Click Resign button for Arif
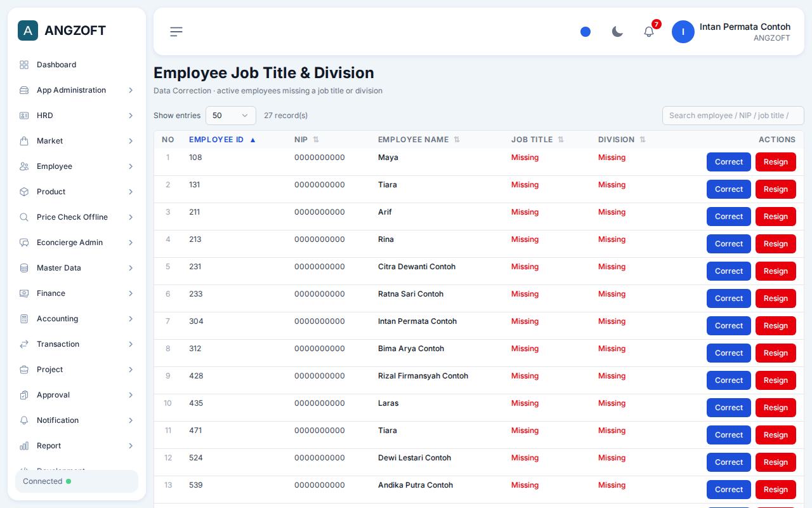This screenshot has height=508, width=812. tap(776, 217)
